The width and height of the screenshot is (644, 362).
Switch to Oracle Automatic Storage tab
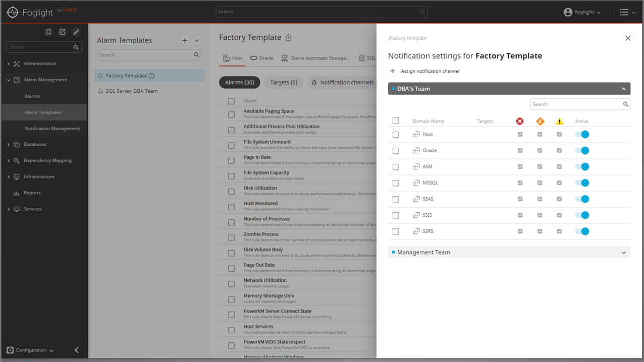pos(315,58)
